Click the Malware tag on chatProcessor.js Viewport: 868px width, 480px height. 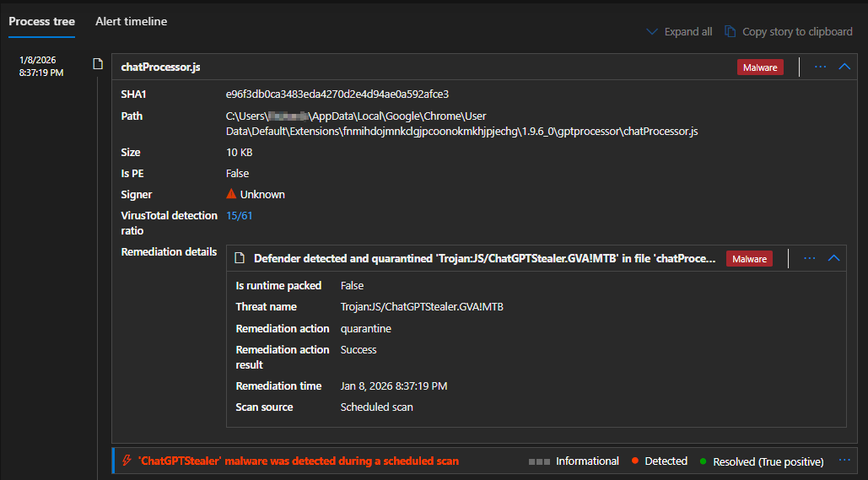pos(760,67)
